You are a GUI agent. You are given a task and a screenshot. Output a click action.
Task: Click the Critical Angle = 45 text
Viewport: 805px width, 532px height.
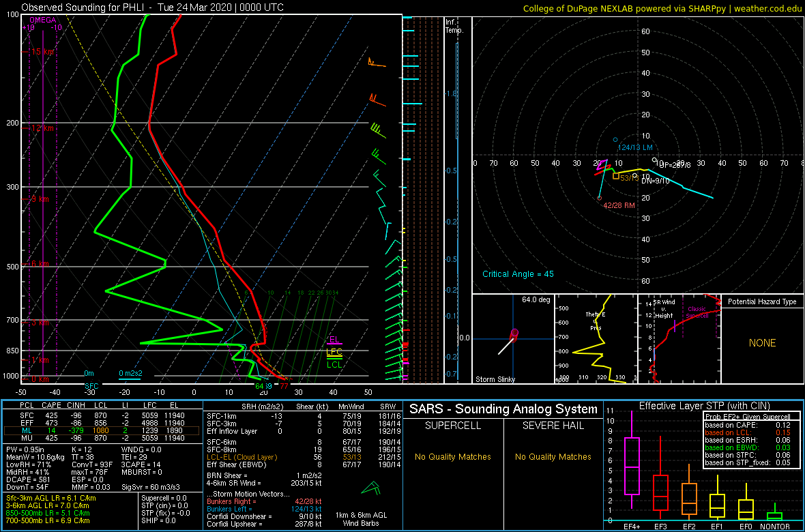(x=518, y=274)
